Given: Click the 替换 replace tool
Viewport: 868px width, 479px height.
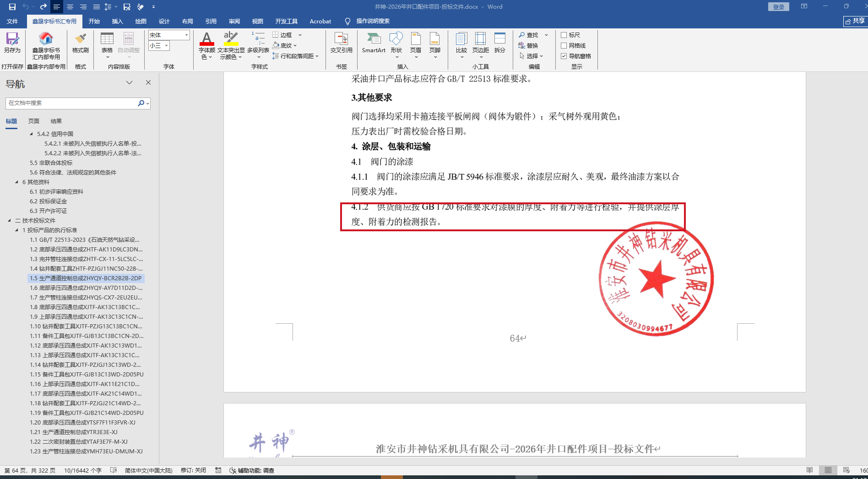Looking at the screenshot, I should point(528,46).
